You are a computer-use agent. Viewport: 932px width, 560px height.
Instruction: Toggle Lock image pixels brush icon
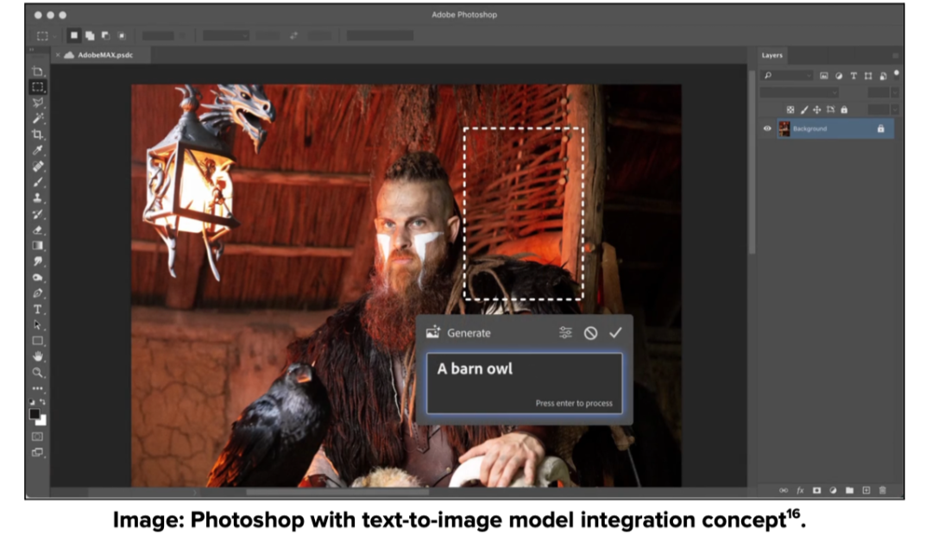tap(803, 110)
